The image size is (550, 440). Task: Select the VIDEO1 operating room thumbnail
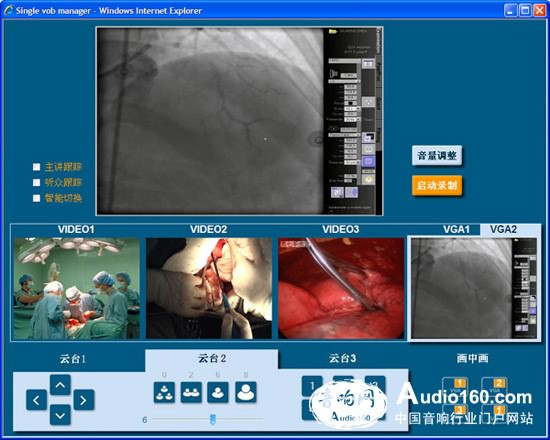[77, 288]
